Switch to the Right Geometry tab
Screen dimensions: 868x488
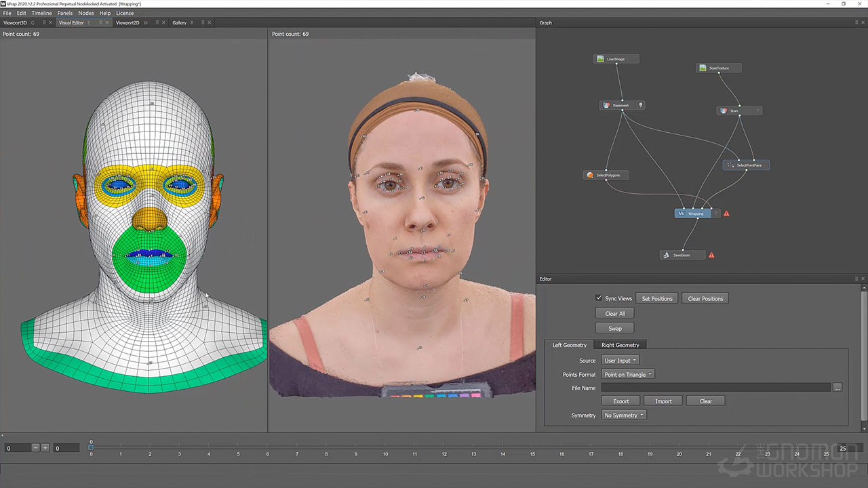click(620, 345)
